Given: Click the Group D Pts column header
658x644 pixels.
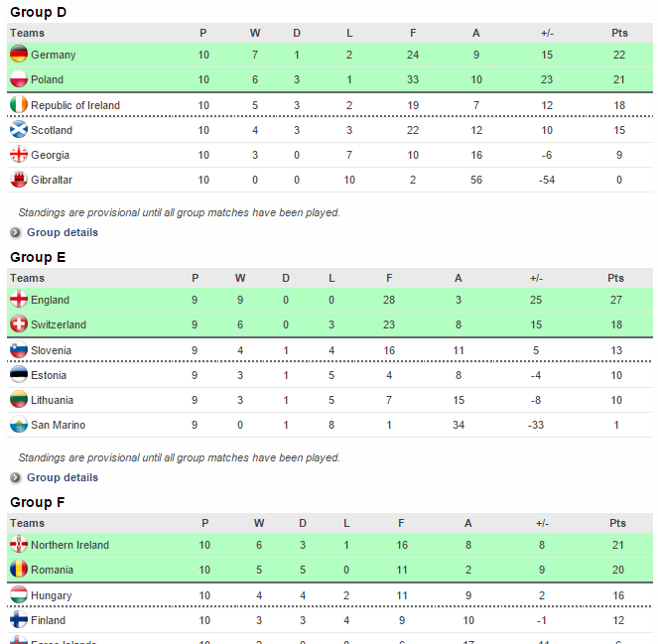Looking at the screenshot, I should coord(618,33).
